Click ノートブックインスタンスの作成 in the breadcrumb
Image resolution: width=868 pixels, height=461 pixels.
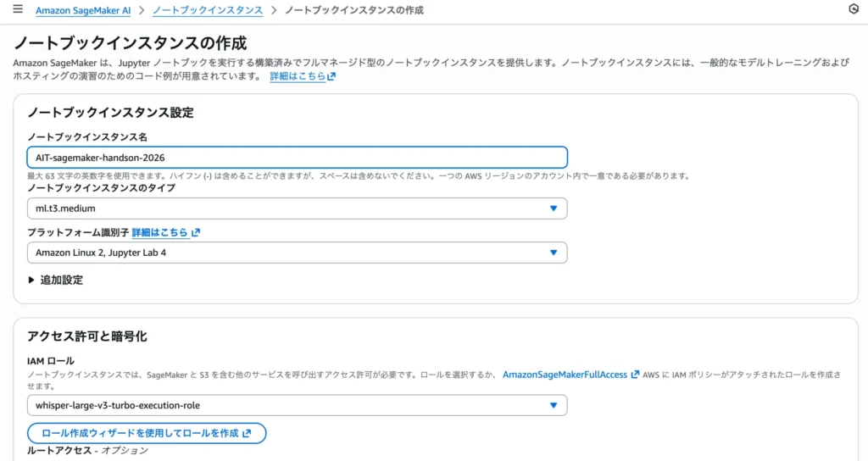pos(353,10)
